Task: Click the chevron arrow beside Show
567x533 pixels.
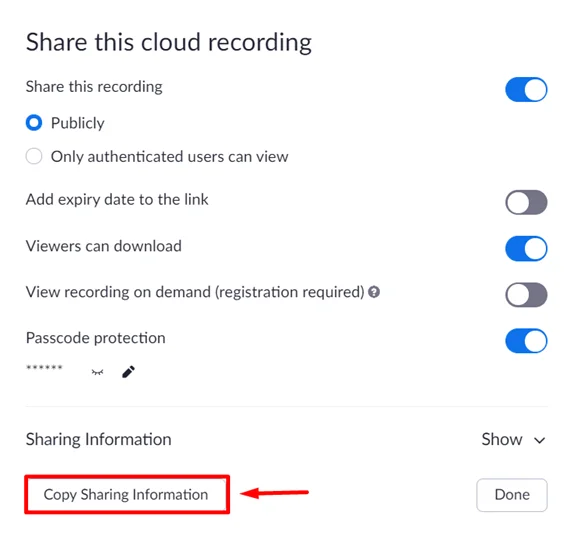Action: pyautogui.click(x=540, y=440)
